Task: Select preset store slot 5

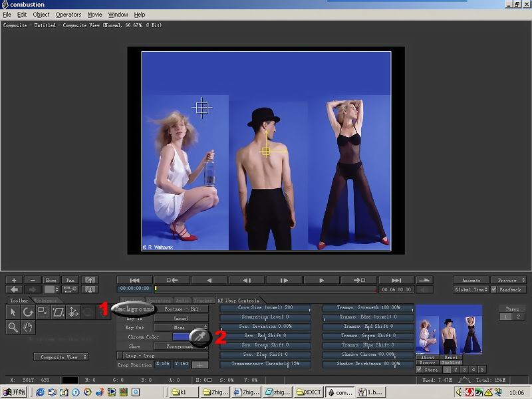Action: (x=481, y=370)
